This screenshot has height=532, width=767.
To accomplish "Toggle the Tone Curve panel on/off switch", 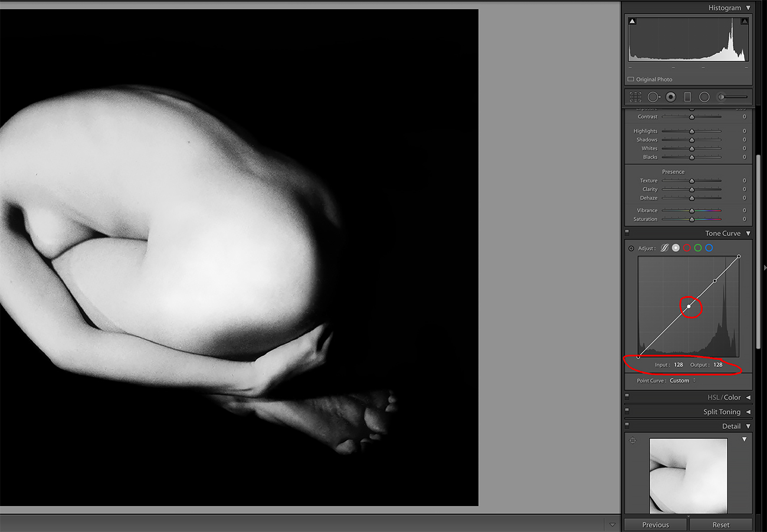I will 627,232.
